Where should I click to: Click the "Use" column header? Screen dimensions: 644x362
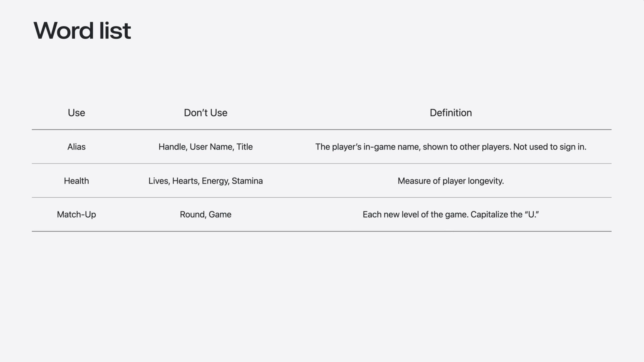(77, 113)
